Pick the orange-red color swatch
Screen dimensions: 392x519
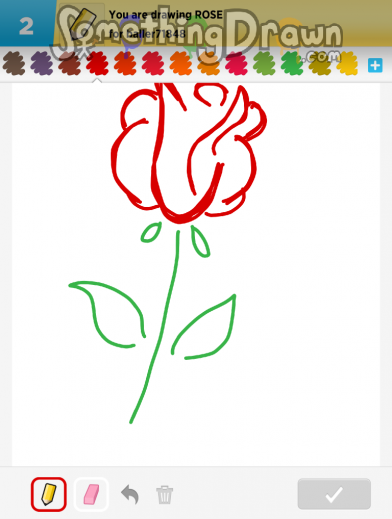click(125, 63)
